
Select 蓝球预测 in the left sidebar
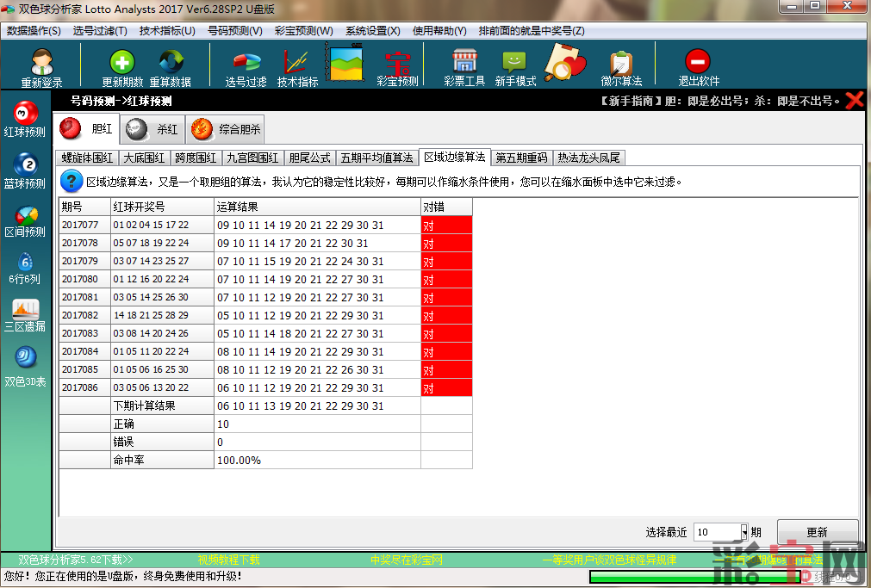click(25, 170)
